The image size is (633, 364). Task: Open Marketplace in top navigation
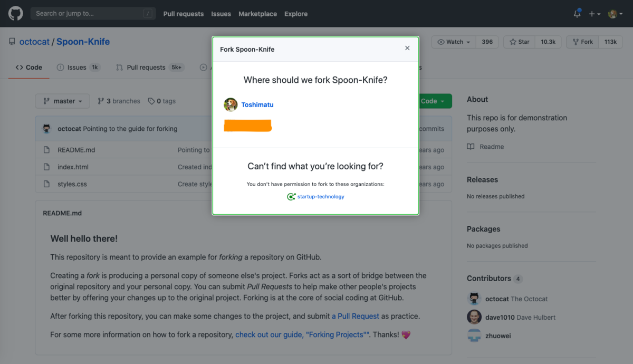(x=257, y=14)
